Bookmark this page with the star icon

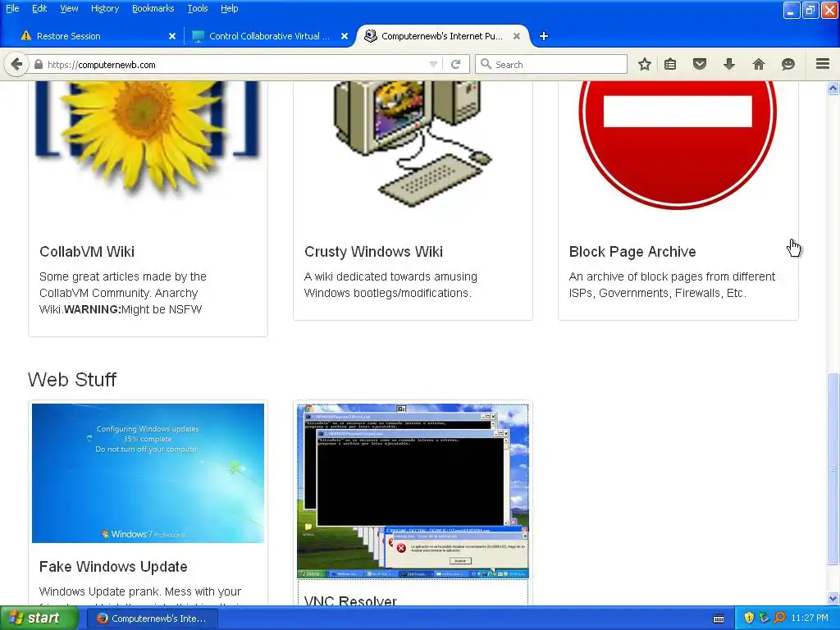(x=645, y=64)
